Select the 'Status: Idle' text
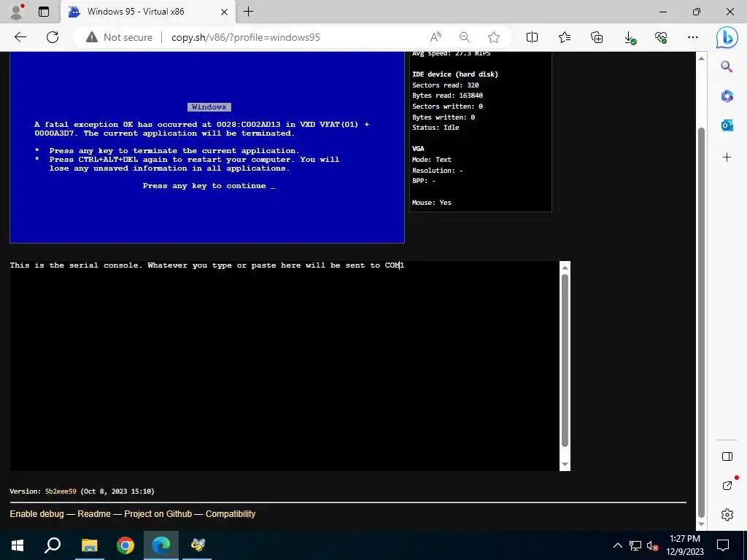 tap(436, 128)
